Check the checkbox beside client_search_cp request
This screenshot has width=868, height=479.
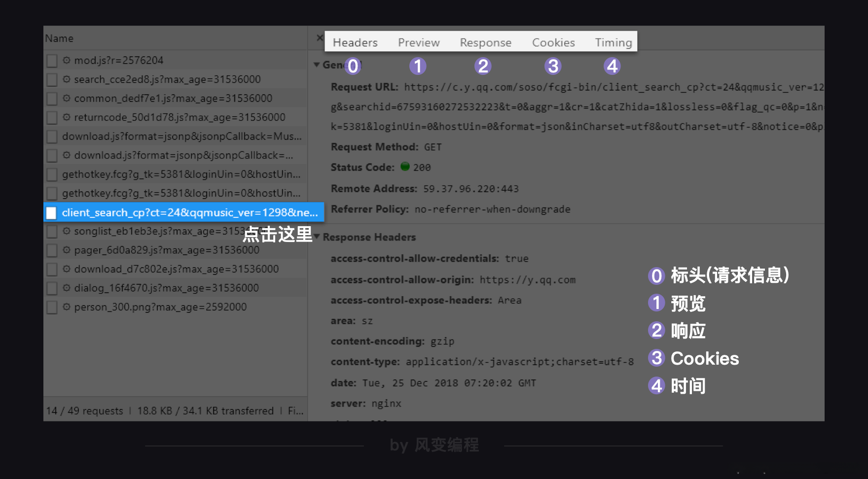pyautogui.click(x=51, y=212)
